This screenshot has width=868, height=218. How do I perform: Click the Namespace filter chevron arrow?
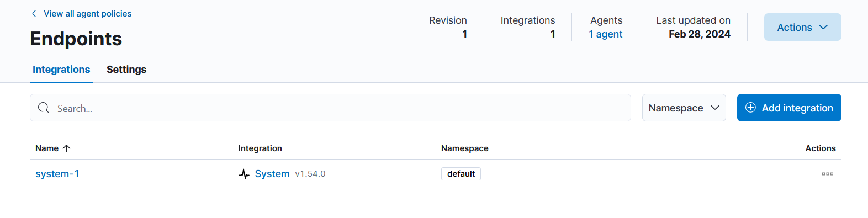click(714, 108)
